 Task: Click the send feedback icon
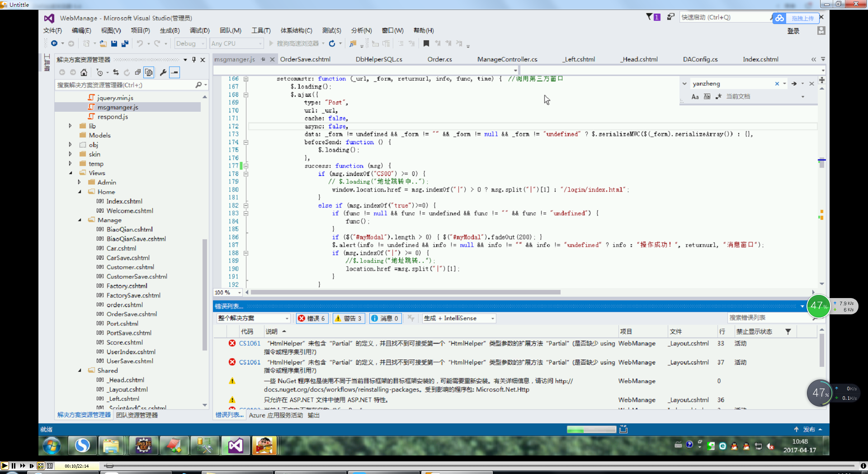[670, 17]
